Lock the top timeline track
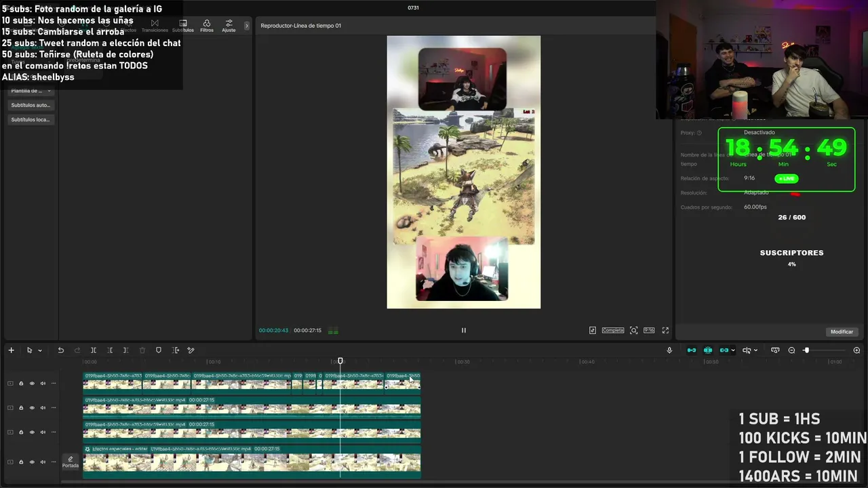868x488 pixels. pyautogui.click(x=21, y=383)
